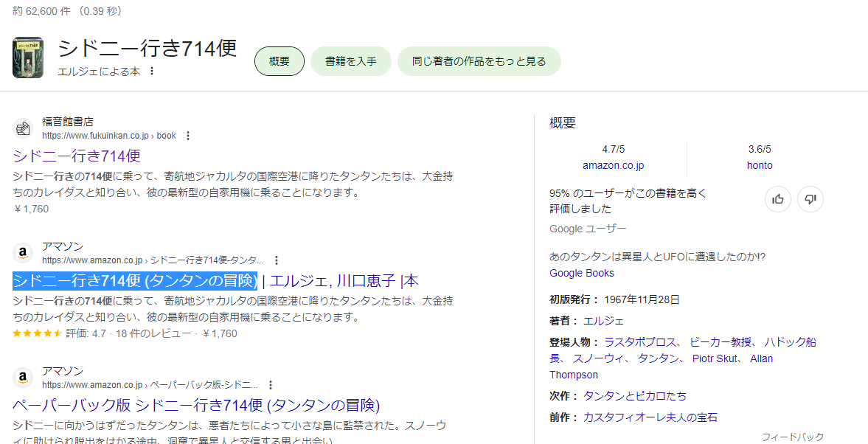Click the fukuinkan.co.jp › book URL text

click(x=109, y=136)
